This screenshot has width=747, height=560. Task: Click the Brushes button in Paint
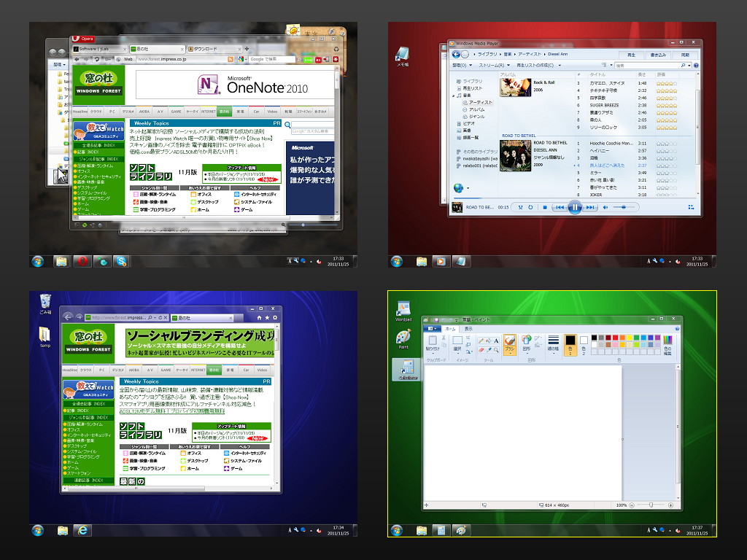click(x=510, y=345)
